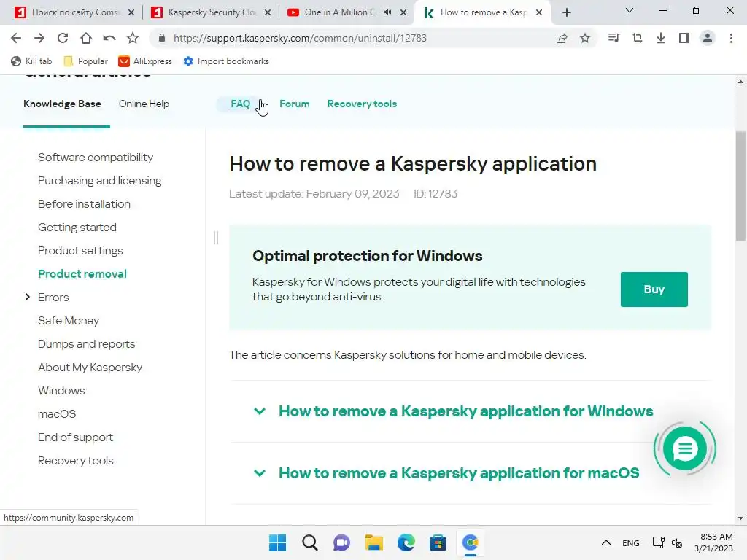Click the vertical page scrollbar thumb

click(740, 186)
